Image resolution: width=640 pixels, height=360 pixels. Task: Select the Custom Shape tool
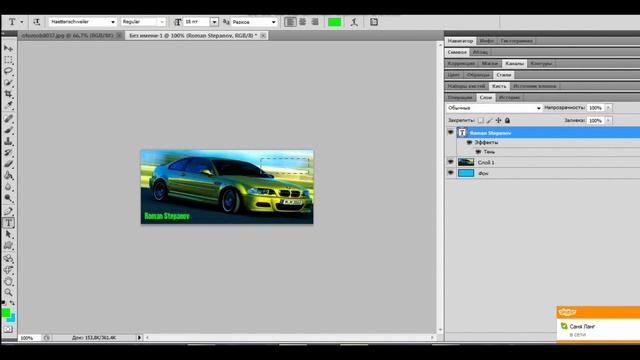click(x=9, y=245)
